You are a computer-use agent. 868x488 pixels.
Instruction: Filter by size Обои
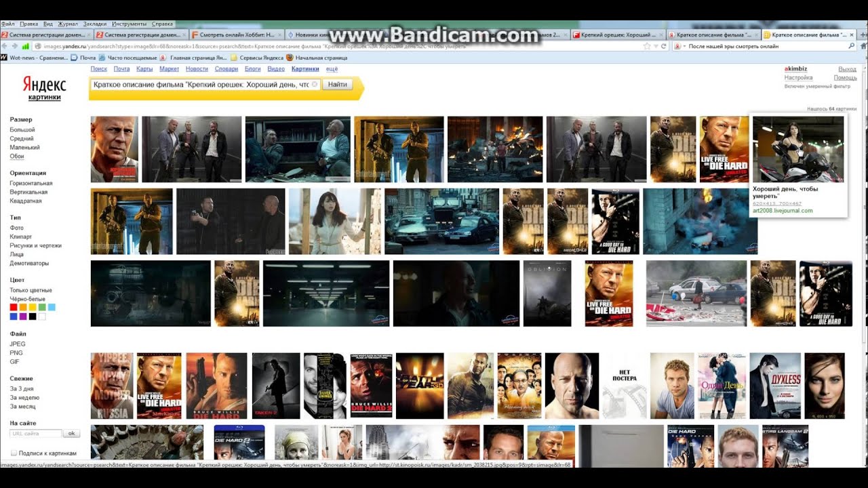(17, 156)
